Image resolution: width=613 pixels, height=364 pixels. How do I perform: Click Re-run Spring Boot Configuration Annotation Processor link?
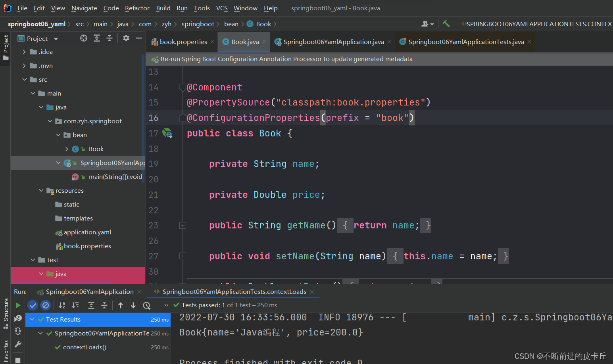coord(286,59)
